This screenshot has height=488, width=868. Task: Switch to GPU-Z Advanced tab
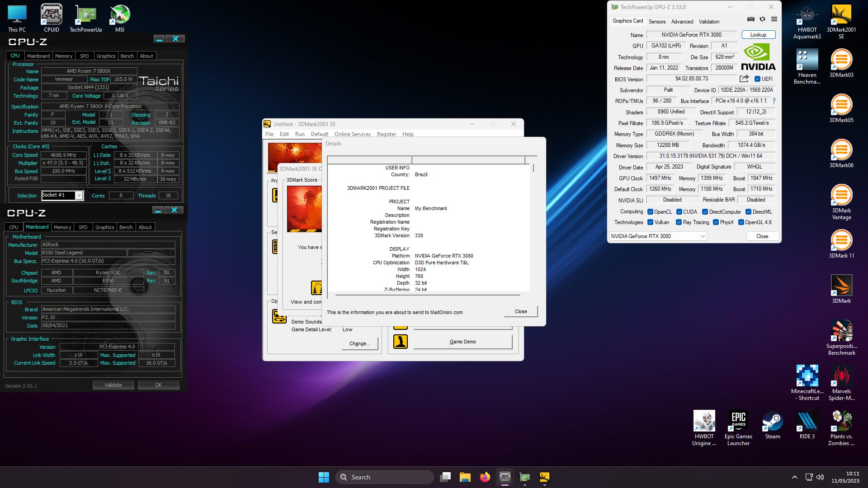682,22
